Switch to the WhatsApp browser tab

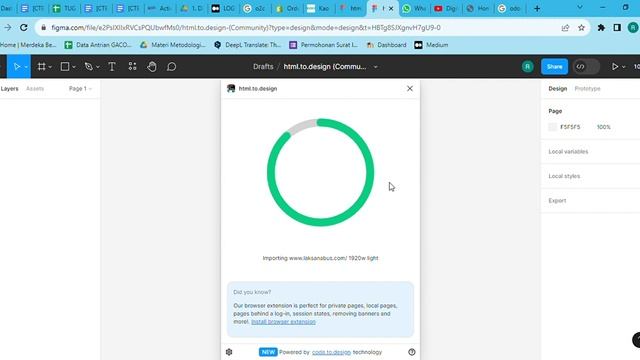414,9
